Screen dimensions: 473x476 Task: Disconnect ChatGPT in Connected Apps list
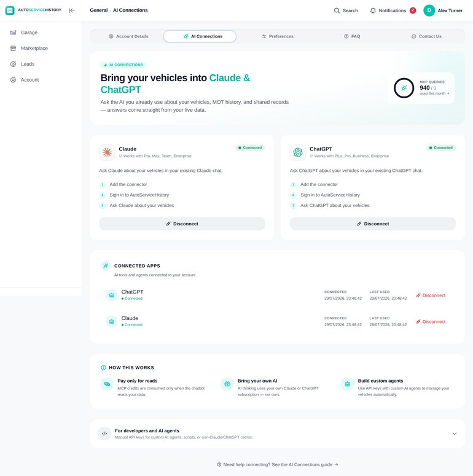pos(431,295)
